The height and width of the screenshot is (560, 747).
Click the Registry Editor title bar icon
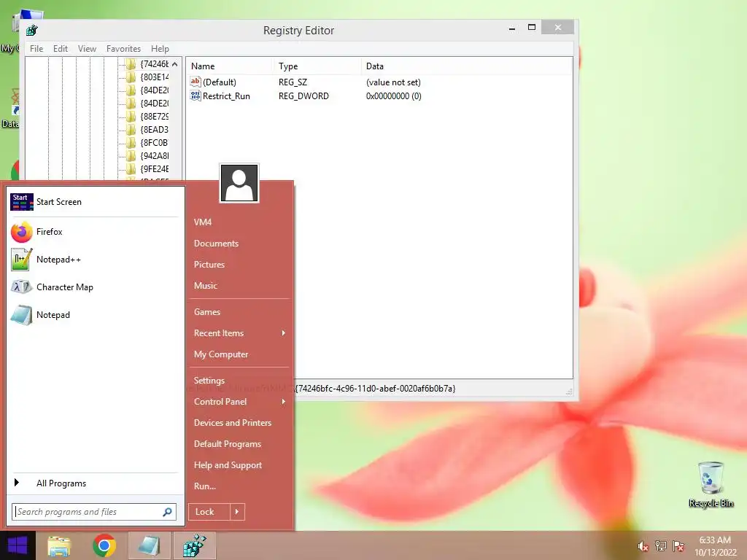(x=32, y=31)
